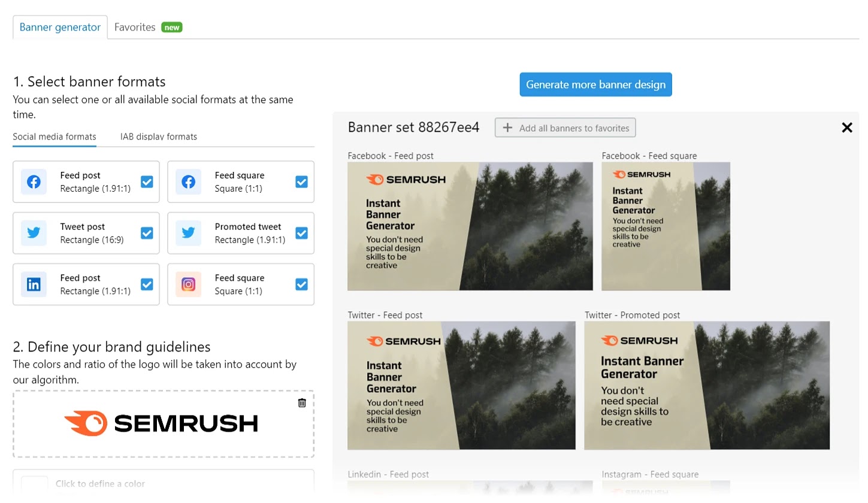Click the 'Linkedin - Feed post' label
Screen dimensions: 868x503
(388, 474)
